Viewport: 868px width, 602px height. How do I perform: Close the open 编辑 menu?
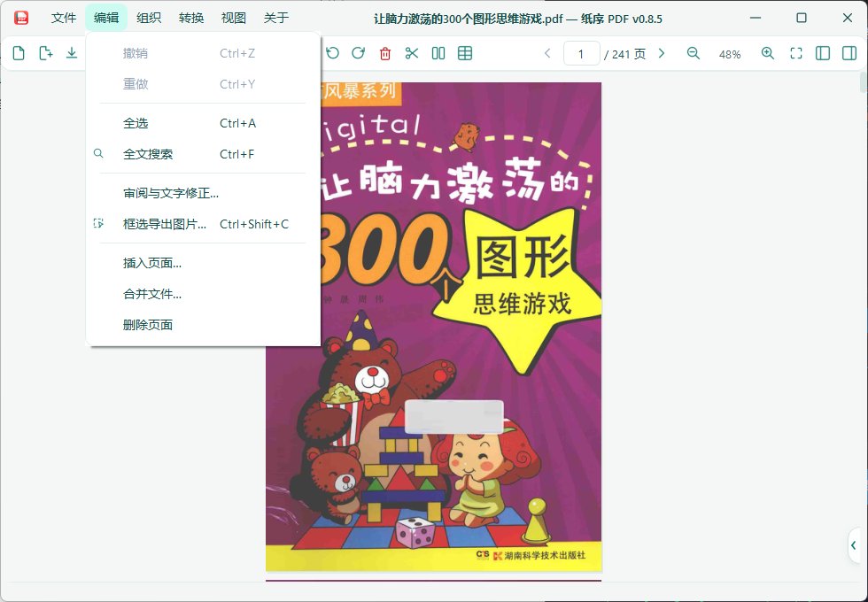pyautogui.click(x=106, y=18)
